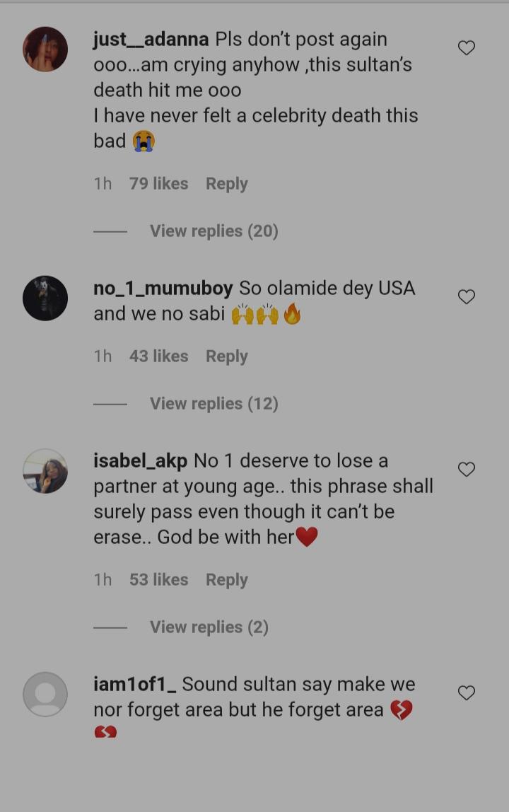Heart the comment from iam1of1_

pos(467,693)
